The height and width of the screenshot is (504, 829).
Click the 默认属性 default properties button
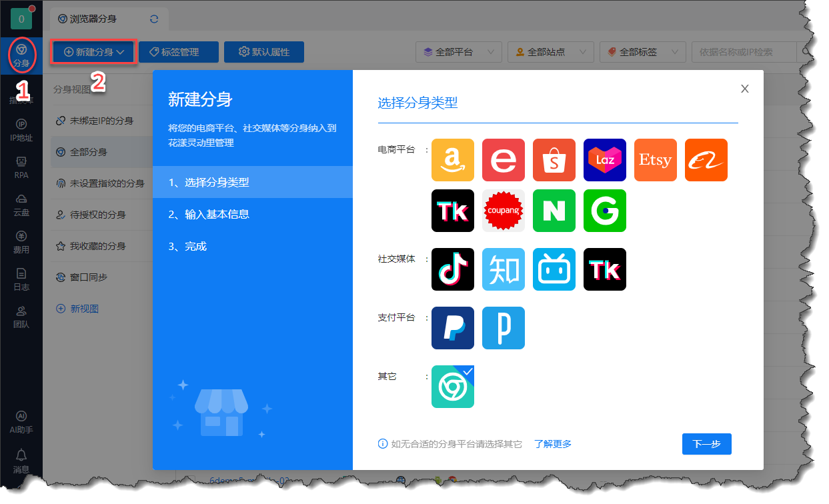[x=264, y=52]
